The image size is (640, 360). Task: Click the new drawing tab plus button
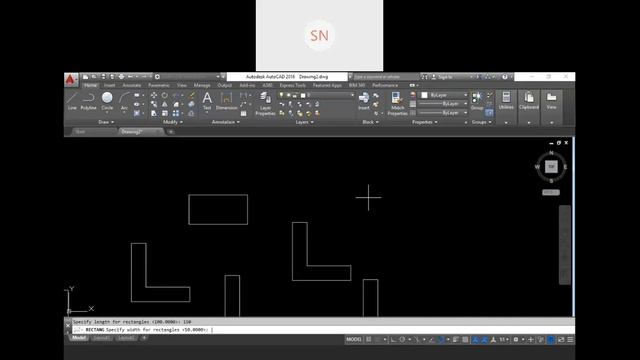coord(171,132)
